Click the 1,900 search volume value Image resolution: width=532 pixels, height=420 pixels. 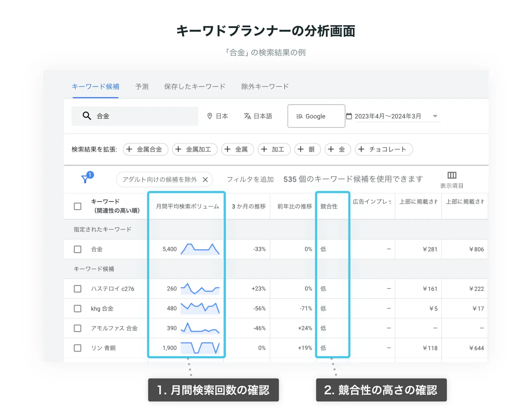(x=170, y=348)
